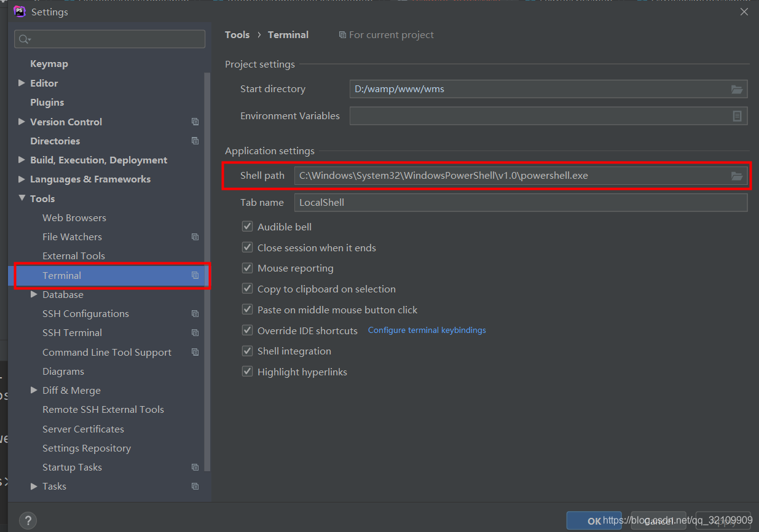Click project-level icon next to File Watchers
Image resolution: width=759 pixels, height=532 pixels.
pyautogui.click(x=195, y=237)
